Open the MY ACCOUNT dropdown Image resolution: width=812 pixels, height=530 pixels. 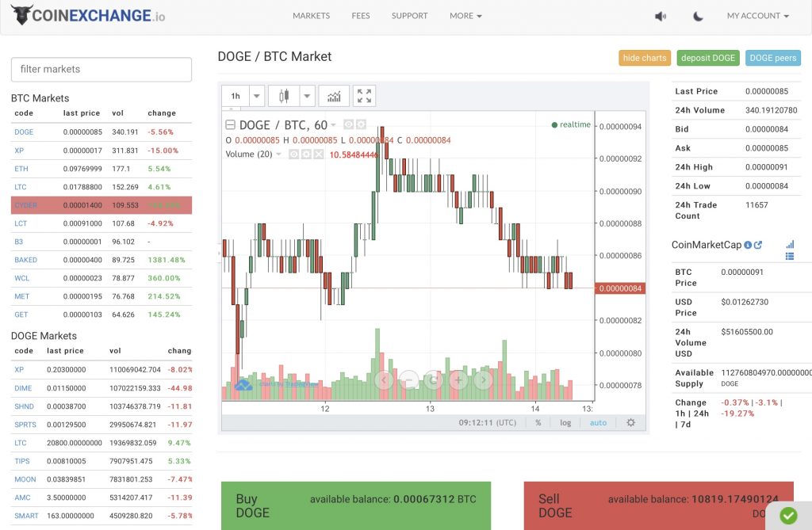757,16
